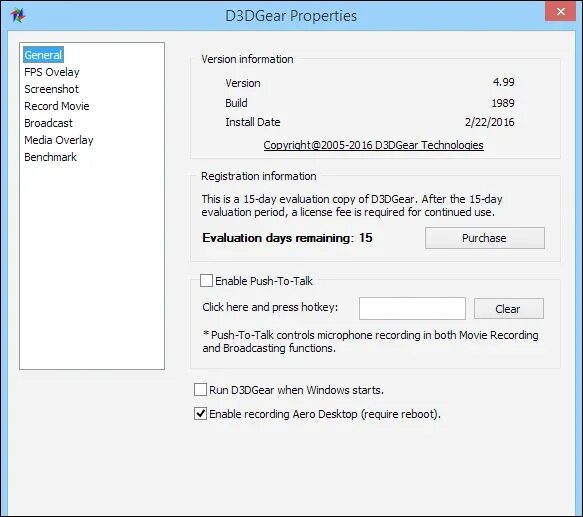Go to Record Movie settings
The image size is (583, 517).
[x=57, y=106]
